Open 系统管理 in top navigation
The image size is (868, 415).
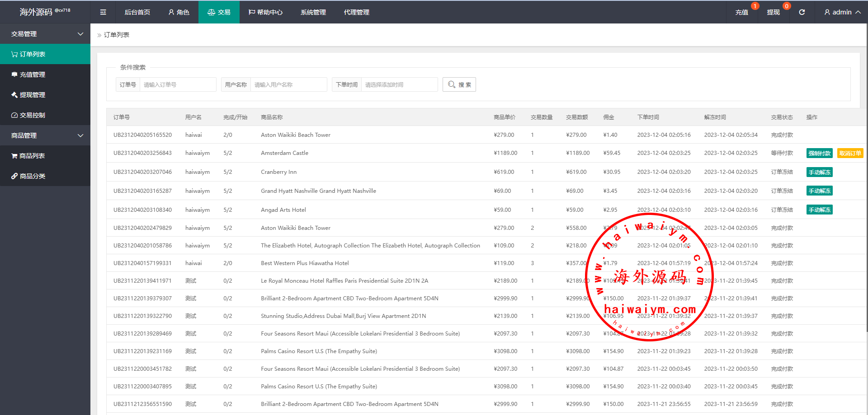pyautogui.click(x=313, y=12)
